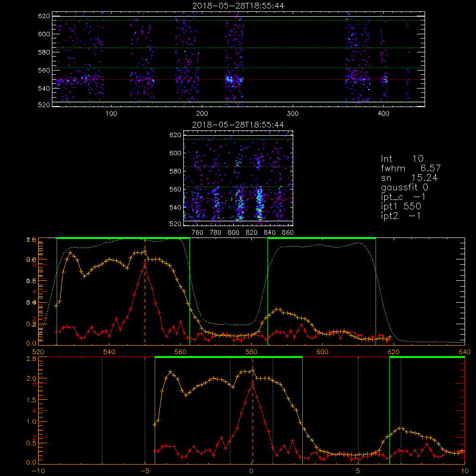Click the red central peak in bottom plot
The width and height of the screenshot is (476, 476).
[253, 384]
